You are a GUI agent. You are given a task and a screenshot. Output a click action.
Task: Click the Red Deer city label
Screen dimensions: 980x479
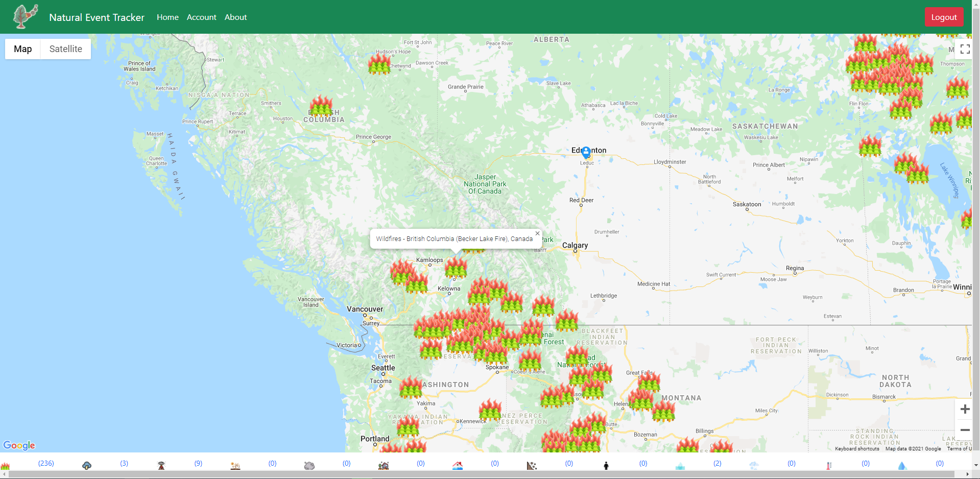tap(581, 200)
